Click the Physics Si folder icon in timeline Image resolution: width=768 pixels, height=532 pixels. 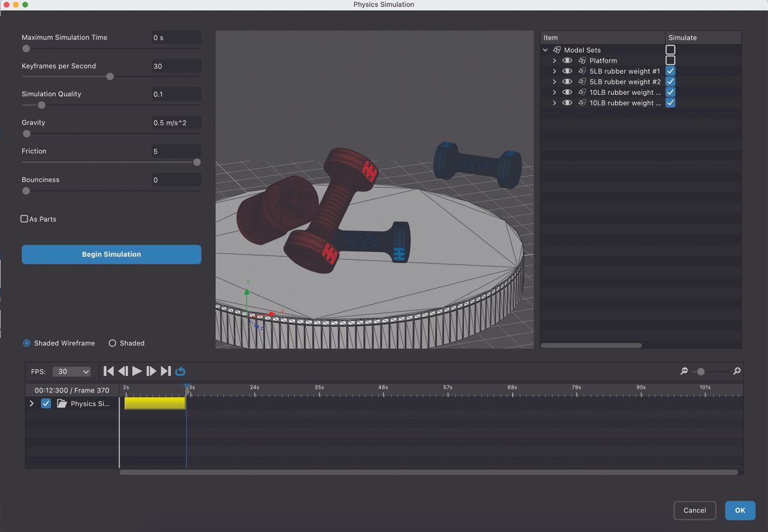61,403
